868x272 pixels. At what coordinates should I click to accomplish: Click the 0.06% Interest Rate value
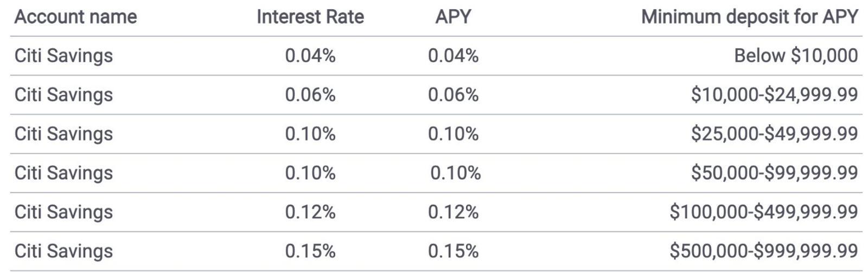pyautogui.click(x=310, y=94)
